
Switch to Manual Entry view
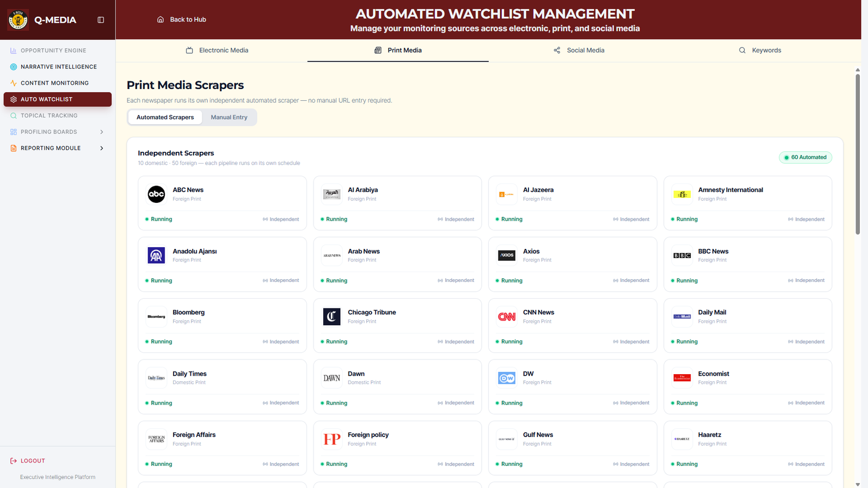point(229,117)
